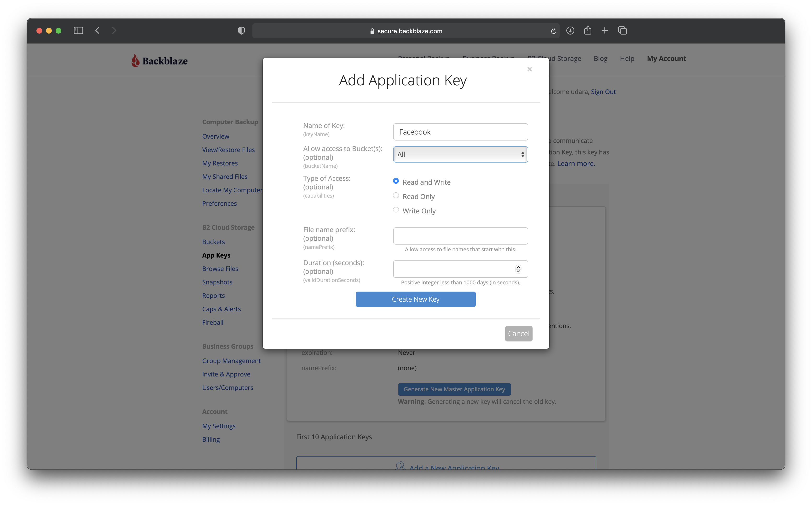
Task: Click the Duration seconds stepper arrows
Action: [518, 269]
